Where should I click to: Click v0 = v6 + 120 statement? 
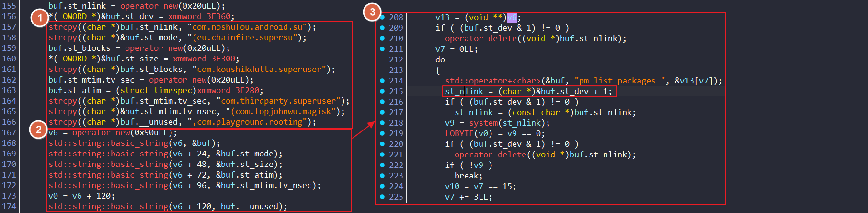(82, 196)
